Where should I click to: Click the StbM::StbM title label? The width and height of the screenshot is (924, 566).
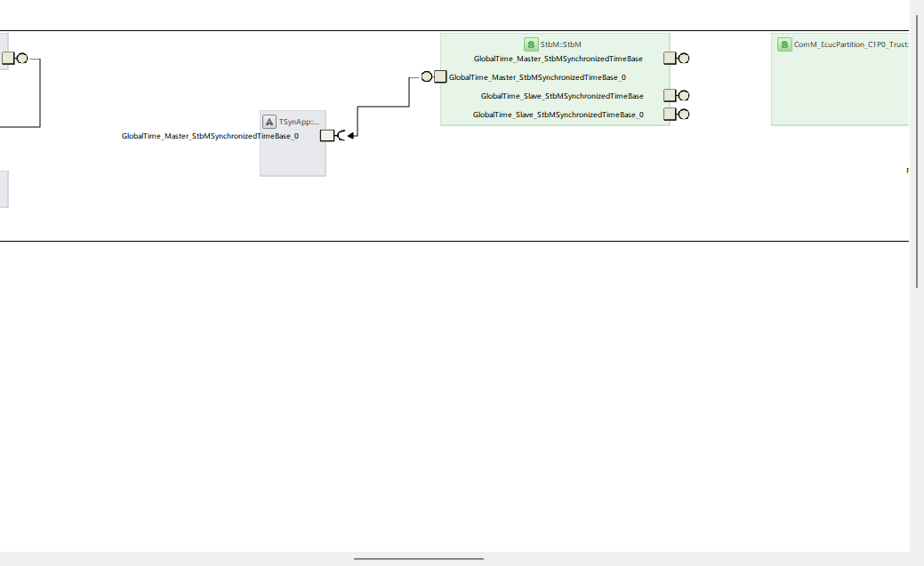tap(560, 44)
